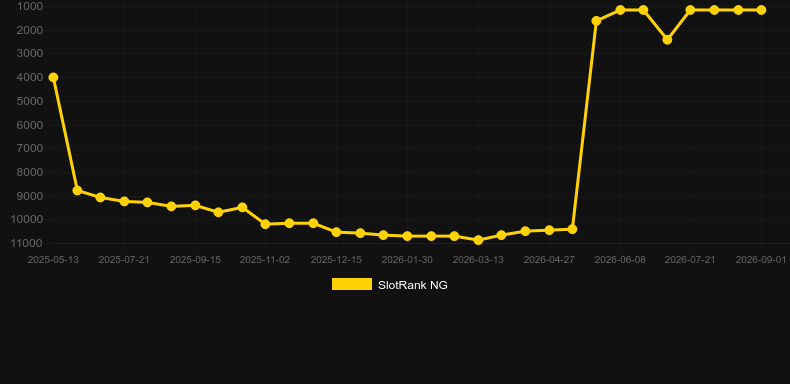Select the second data point near 8800

(77, 190)
